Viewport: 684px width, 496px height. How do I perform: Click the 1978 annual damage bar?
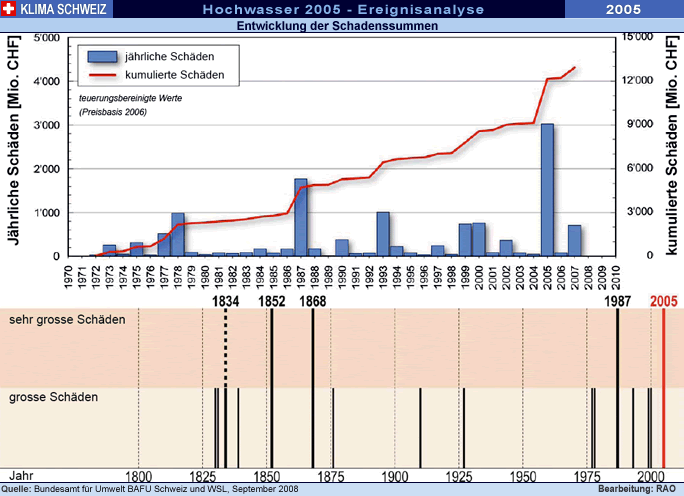point(177,234)
